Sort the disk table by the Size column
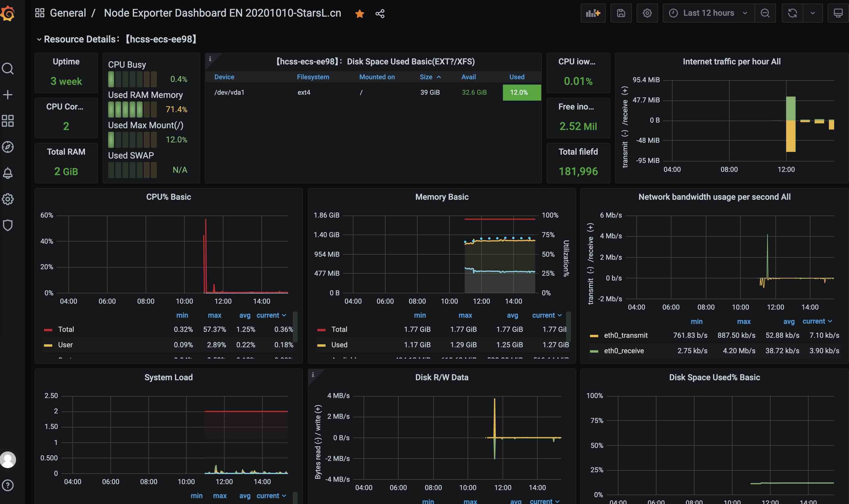 pos(426,77)
